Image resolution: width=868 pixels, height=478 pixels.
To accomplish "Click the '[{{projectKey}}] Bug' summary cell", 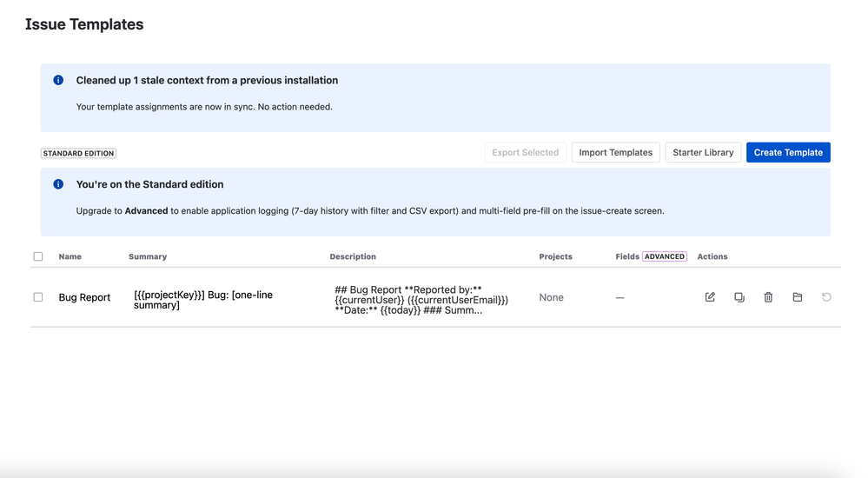I will click(x=203, y=300).
